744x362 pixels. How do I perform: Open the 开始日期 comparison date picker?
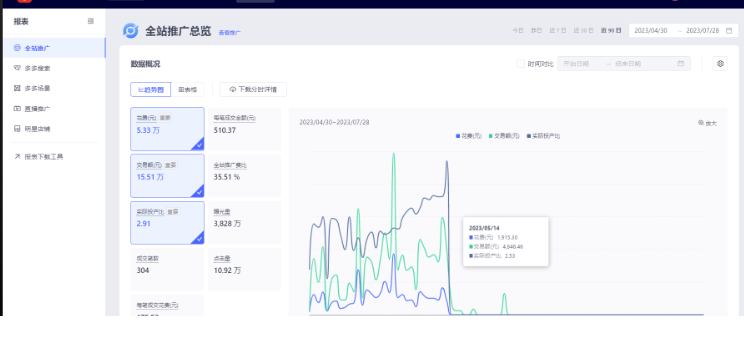tap(582, 64)
